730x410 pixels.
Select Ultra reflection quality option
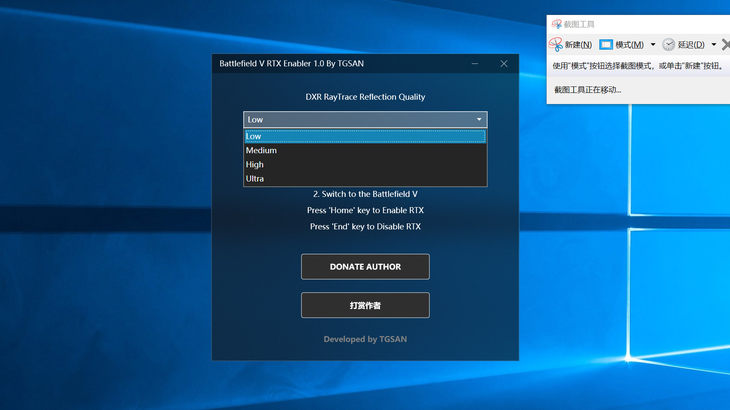coord(365,178)
